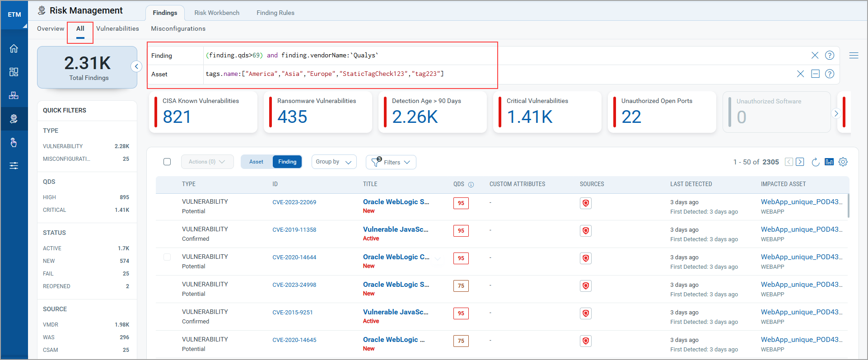868x360 pixels.
Task: Open table settings gear icon
Action: point(843,162)
